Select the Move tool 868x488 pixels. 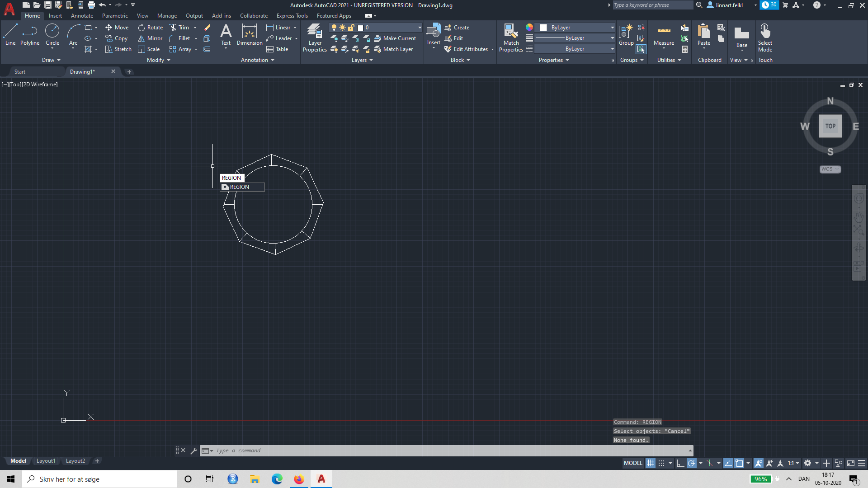tap(117, 27)
